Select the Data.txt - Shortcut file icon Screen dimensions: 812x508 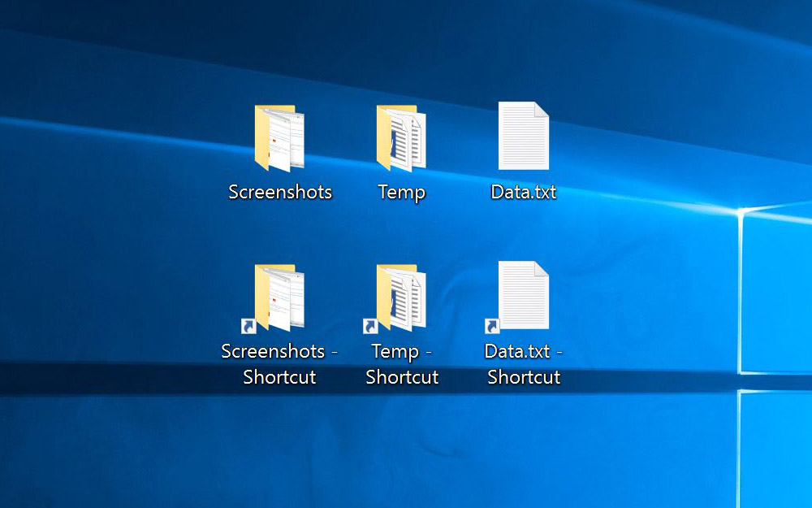[x=516, y=297]
